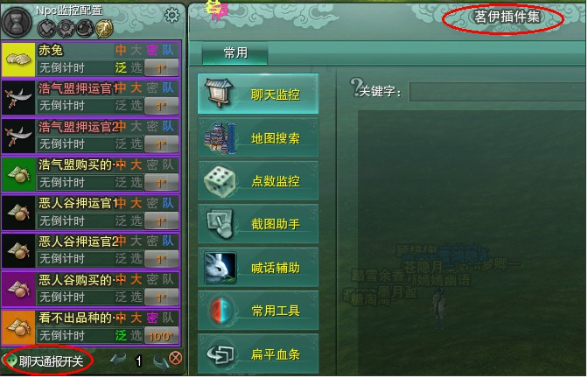588x378 pixels.
Task: Open the Npc monitor settings gear
Action: tap(172, 16)
